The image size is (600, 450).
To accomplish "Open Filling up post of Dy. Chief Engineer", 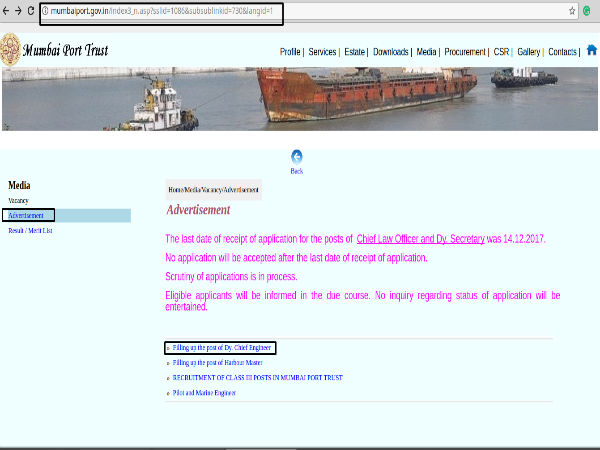I will [222, 347].
